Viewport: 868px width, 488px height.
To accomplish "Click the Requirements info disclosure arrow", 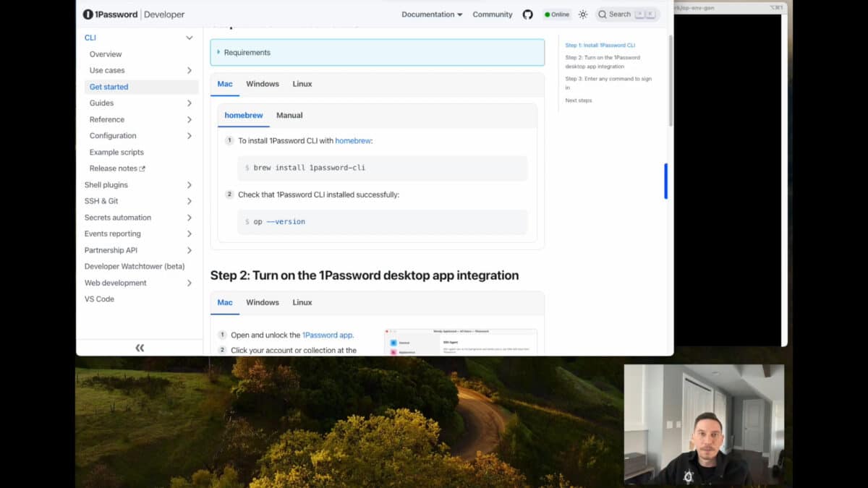I will coord(217,52).
